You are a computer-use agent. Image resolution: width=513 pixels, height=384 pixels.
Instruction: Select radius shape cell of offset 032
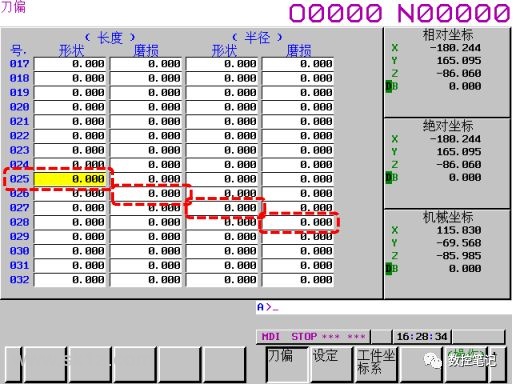pyautogui.click(x=222, y=280)
